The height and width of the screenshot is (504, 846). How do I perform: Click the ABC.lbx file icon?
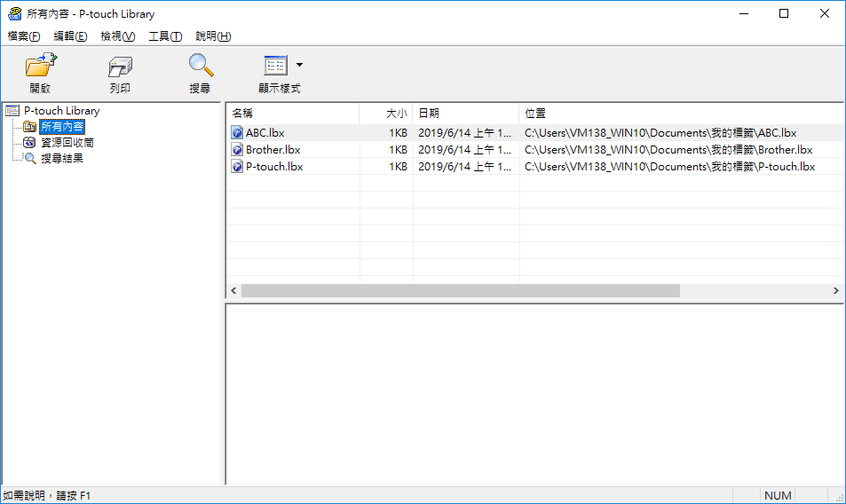click(237, 132)
